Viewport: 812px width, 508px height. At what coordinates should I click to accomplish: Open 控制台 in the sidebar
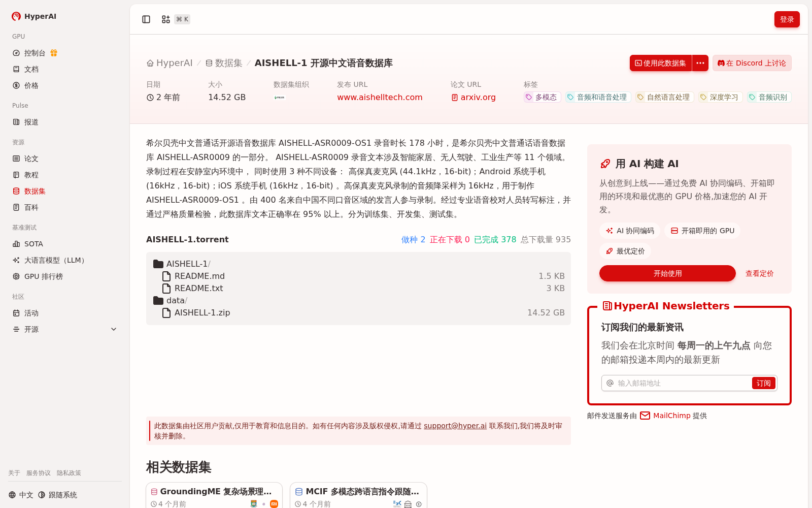(x=35, y=53)
